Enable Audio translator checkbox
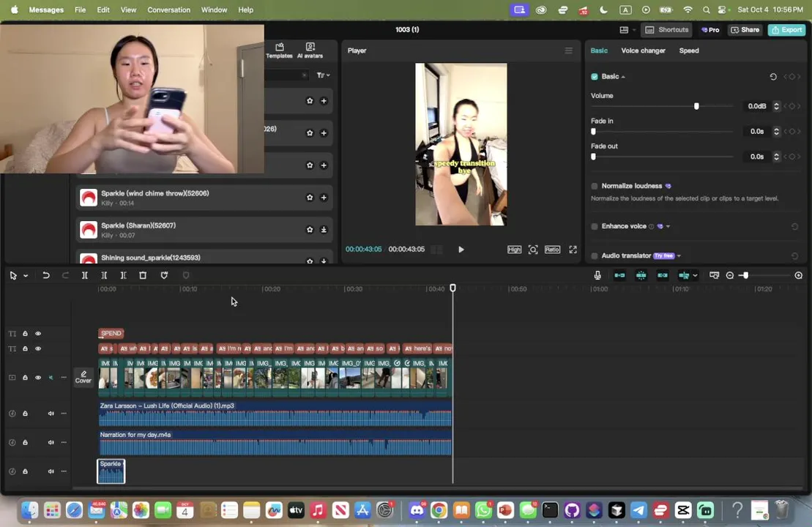This screenshot has height=527, width=812. [x=595, y=255]
